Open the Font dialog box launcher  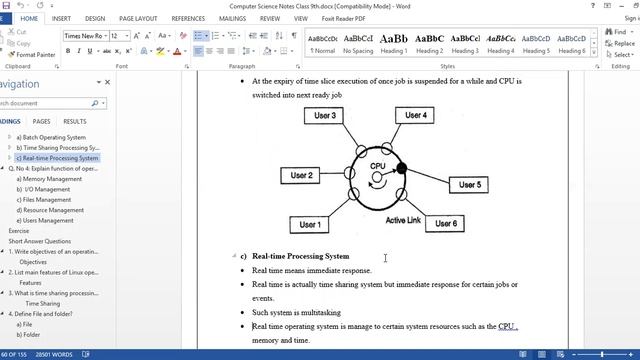click(x=187, y=66)
